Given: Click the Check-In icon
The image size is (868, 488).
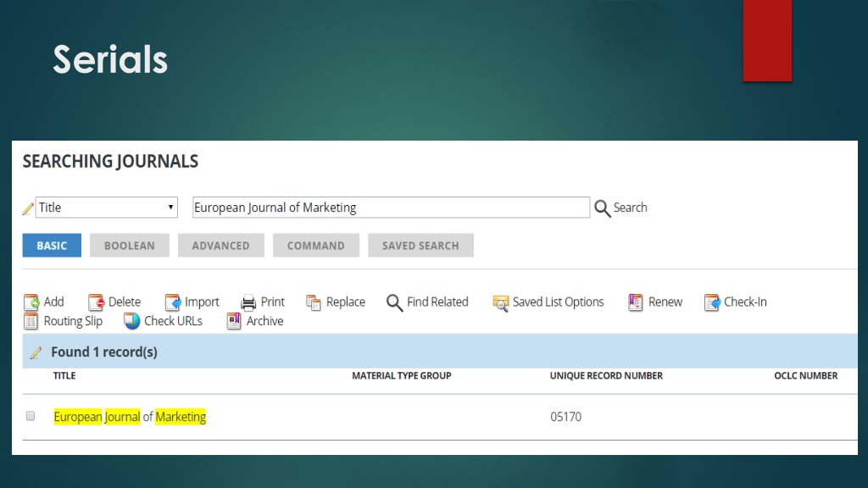Looking at the screenshot, I should [x=712, y=302].
